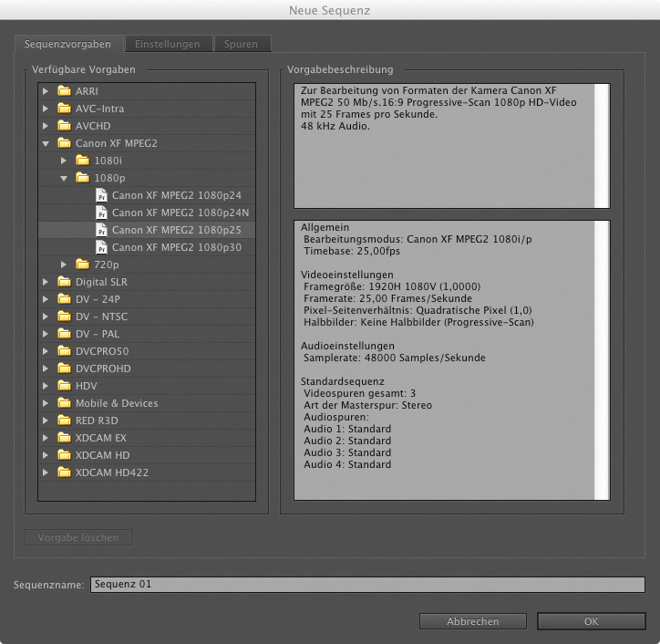This screenshot has height=644, width=660.
Task: Select the Digital SLR folder icon
Action: point(64,282)
